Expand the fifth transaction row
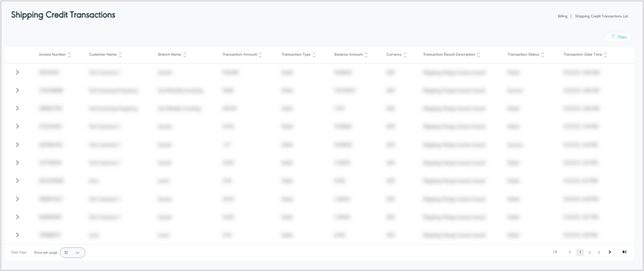Viewport: 644px width, 271px height. 18,145
